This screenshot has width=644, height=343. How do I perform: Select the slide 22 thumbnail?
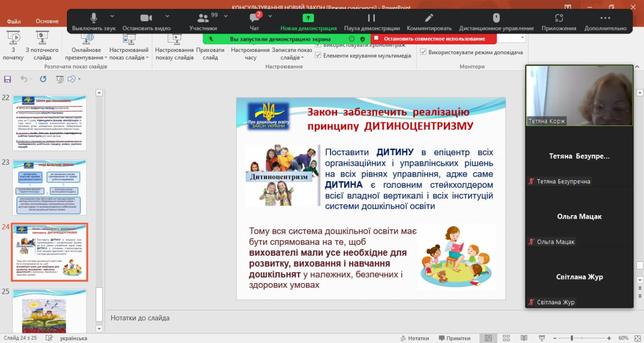tap(49, 123)
